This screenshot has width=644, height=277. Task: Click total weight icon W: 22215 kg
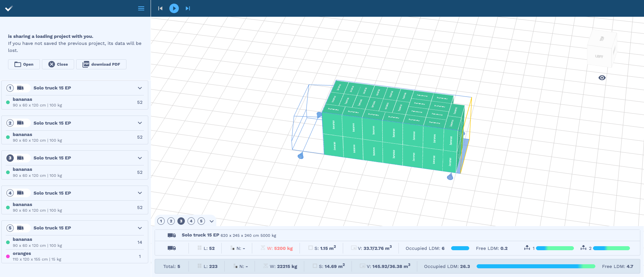(x=266, y=266)
